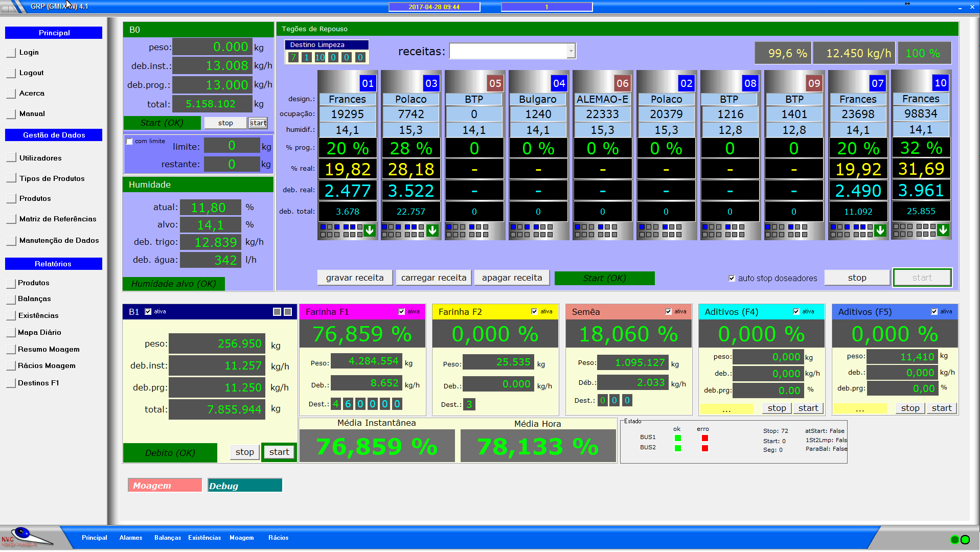
Task: Click green down-arrow on silo 07
Action: click(x=880, y=231)
